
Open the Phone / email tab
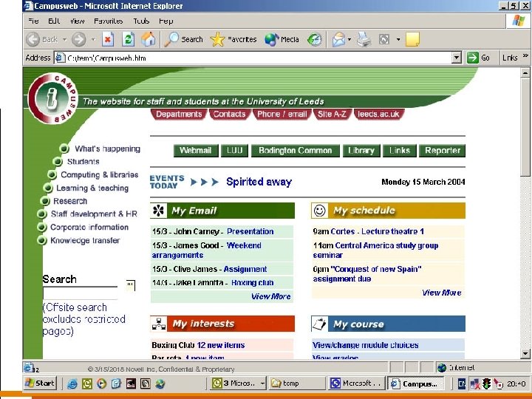click(282, 114)
